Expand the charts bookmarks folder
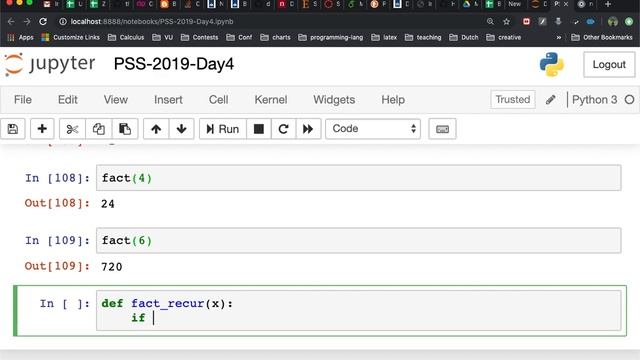The width and height of the screenshot is (640, 360). click(276, 38)
